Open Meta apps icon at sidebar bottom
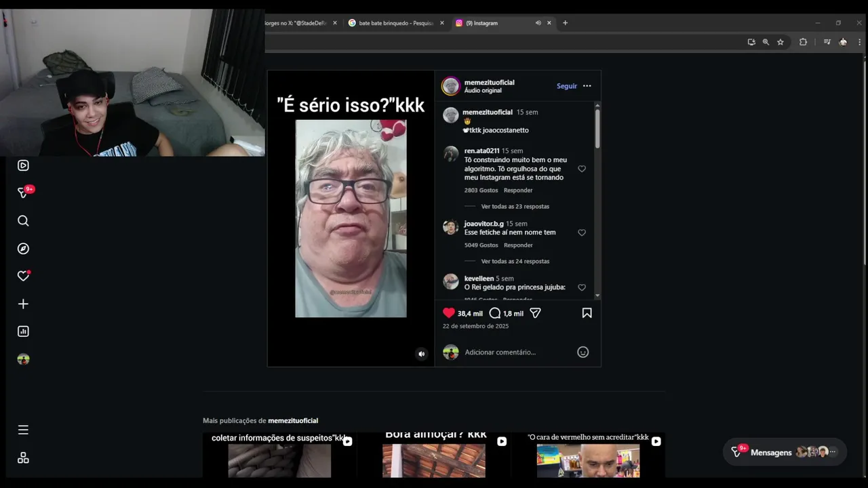Viewport: 868px width, 488px height. [x=23, y=458]
